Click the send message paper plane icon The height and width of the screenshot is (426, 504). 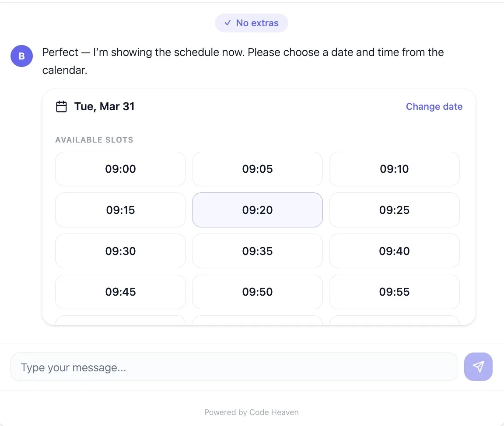(478, 367)
